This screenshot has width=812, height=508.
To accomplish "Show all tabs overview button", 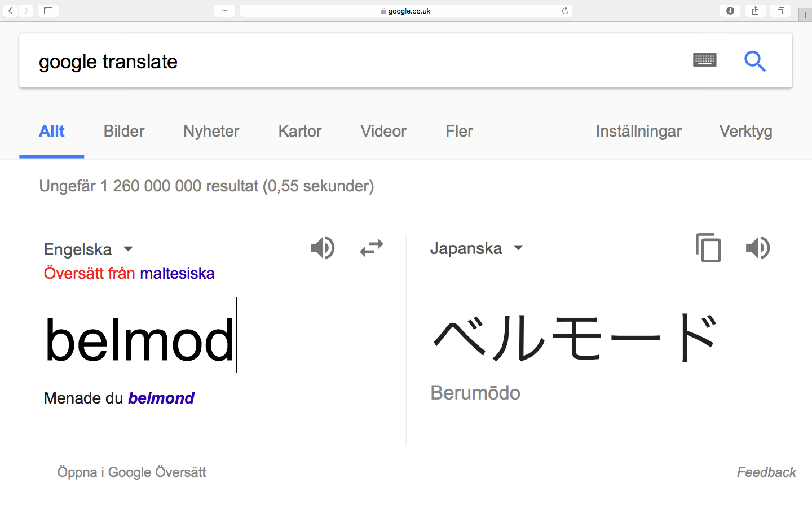I will [780, 11].
